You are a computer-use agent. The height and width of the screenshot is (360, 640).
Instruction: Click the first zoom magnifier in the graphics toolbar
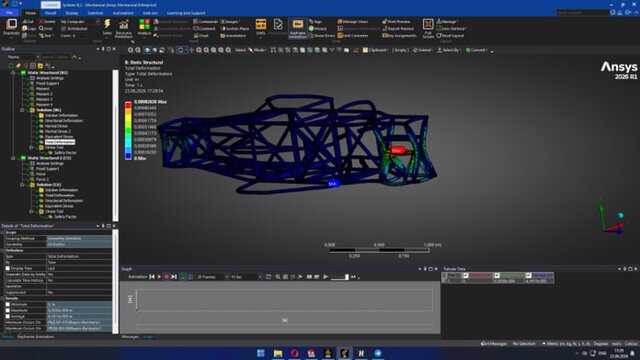point(131,50)
